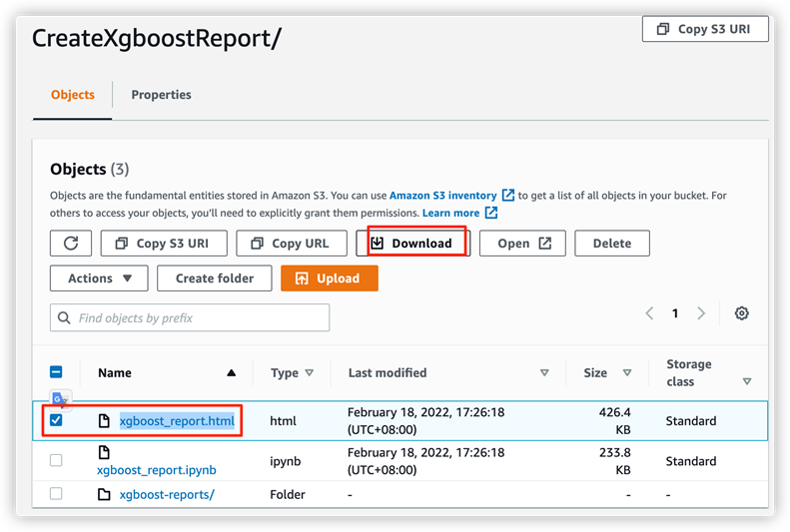This screenshot has width=790, height=532.
Task: Click the Copy URL button
Action: pyautogui.click(x=292, y=244)
